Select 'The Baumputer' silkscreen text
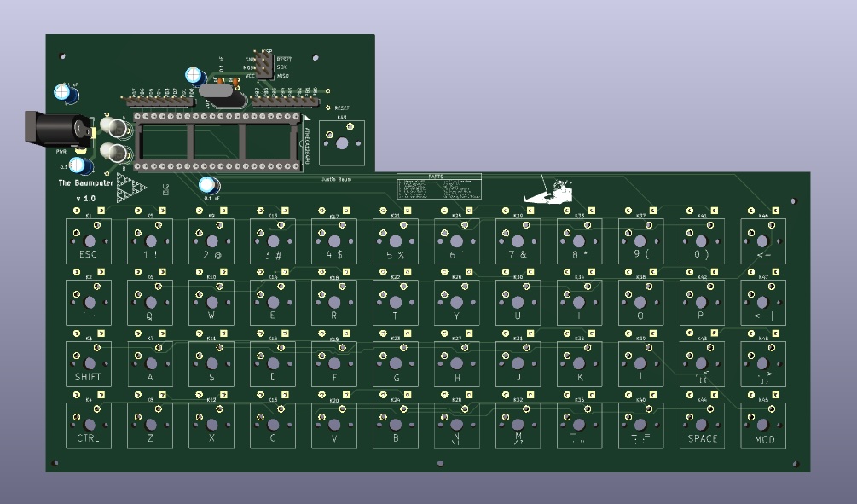The image size is (857, 504). coord(86,183)
